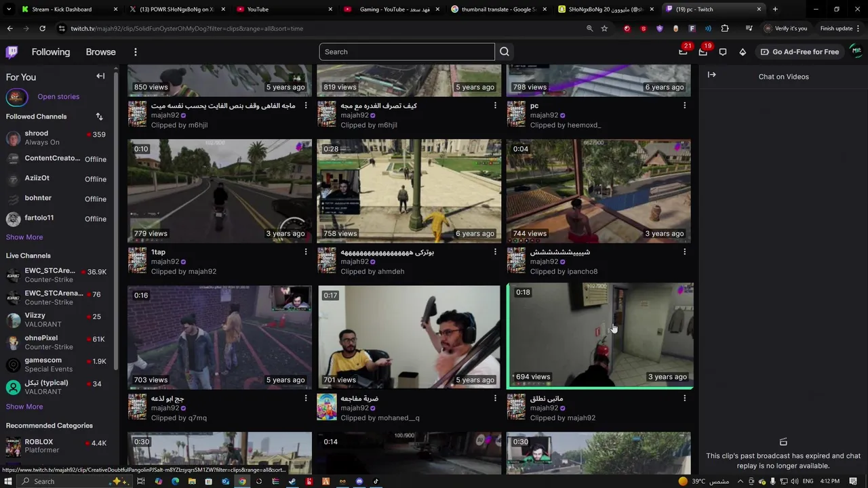Open Chrome media control icon
Viewport: 868px width, 488px height.
point(749,28)
